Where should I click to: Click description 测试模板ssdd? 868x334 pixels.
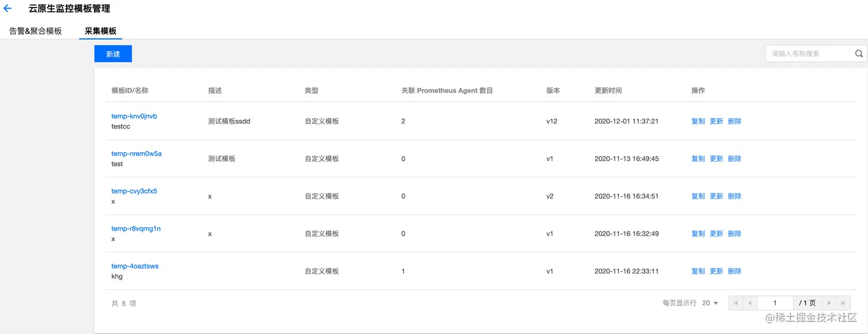point(229,121)
